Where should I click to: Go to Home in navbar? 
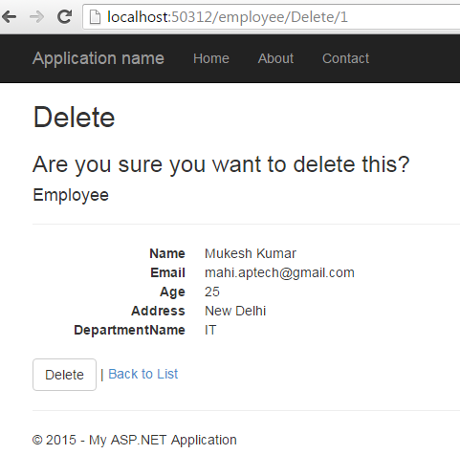[x=211, y=58]
